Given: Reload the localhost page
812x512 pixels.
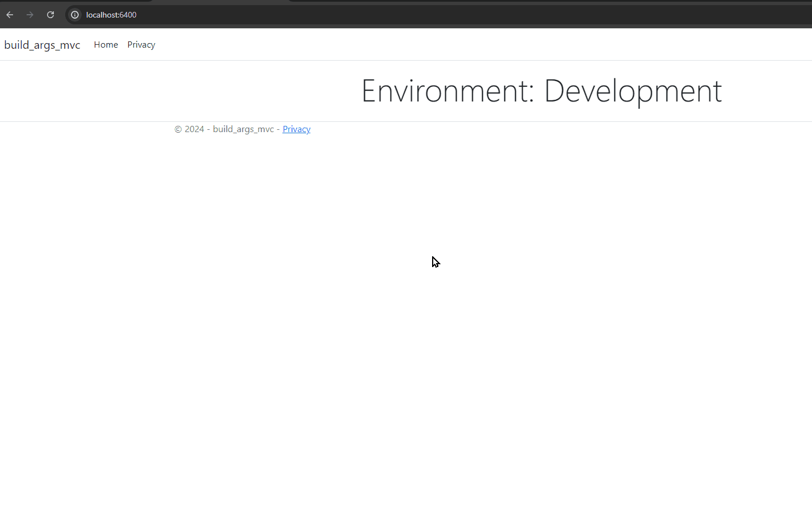Looking at the screenshot, I should point(50,15).
